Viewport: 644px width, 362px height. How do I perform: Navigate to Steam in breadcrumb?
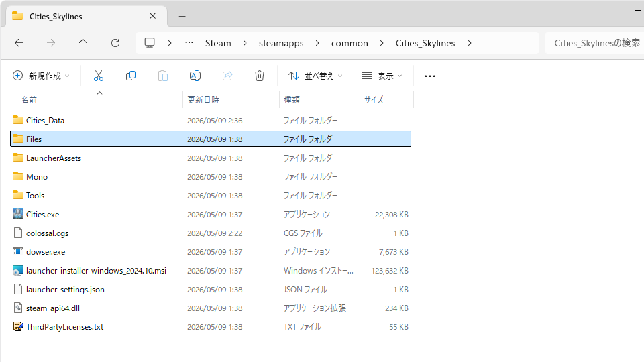[218, 43]
